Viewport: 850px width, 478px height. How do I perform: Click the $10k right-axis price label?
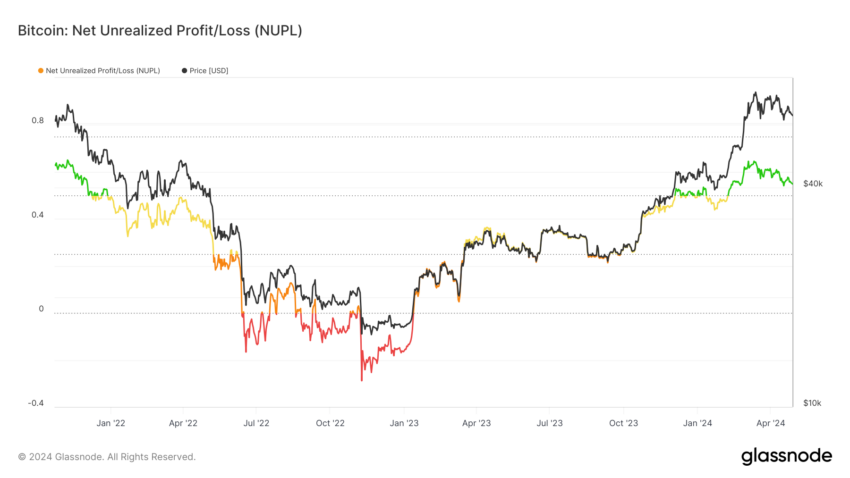pyautogui.click(x=812, y=403)
